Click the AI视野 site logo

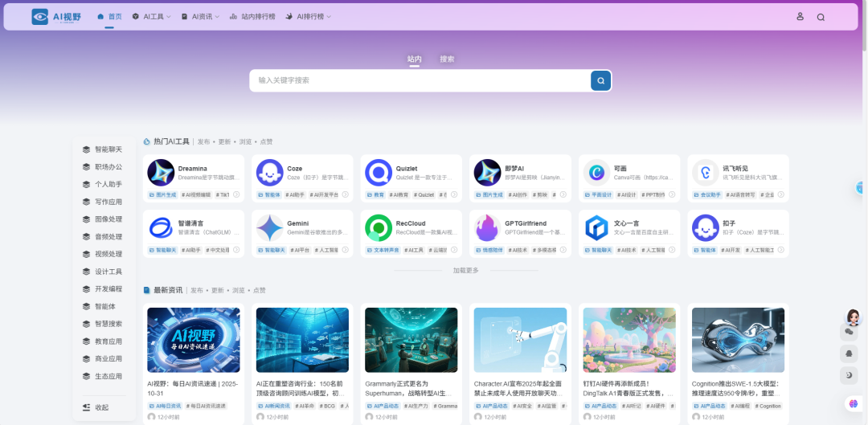56,17
